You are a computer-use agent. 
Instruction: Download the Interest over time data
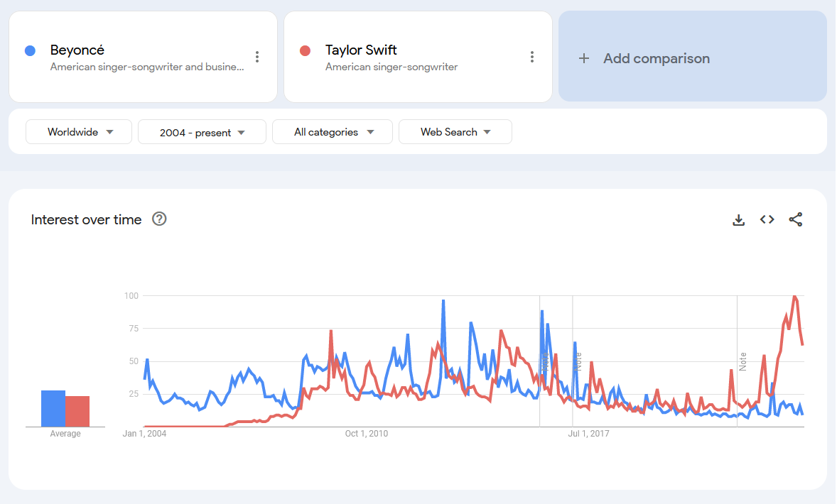pos(738,220)
